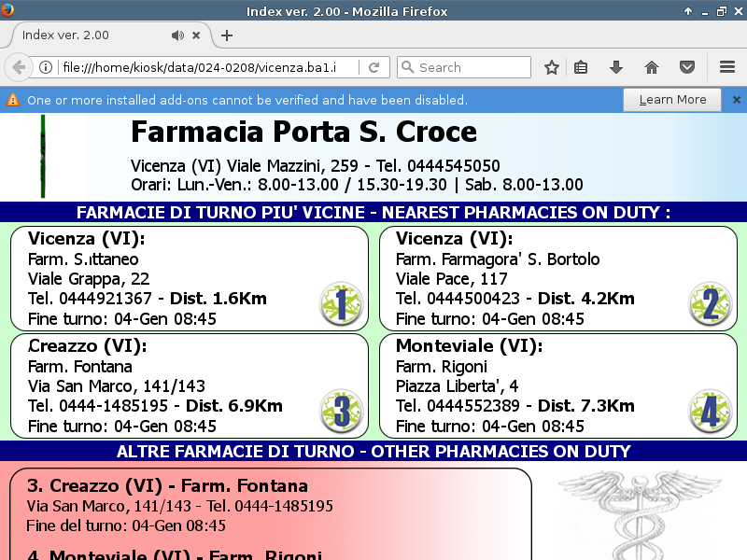Open the Firefox hamburger menu
This screenshot has height=560, width=747.
[727, 67]
